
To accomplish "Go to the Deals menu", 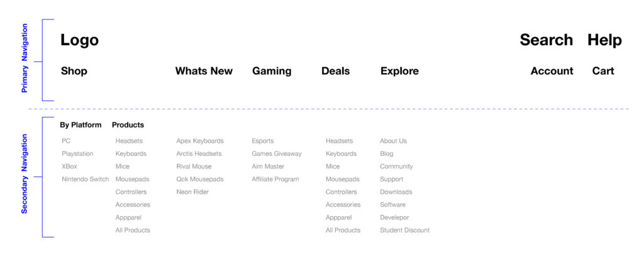I will (x=335, y=71).
